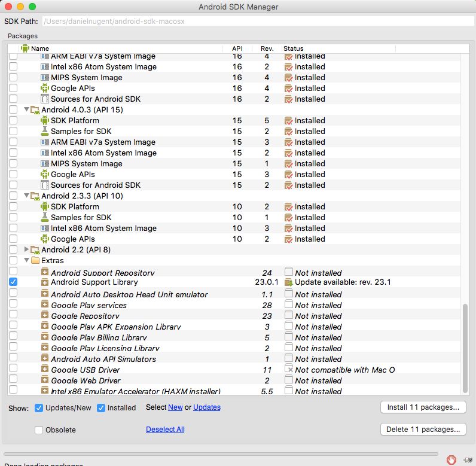The height and width of the screenshot is (466, 476).
Task: Click the Updates link
Action: 207,407
